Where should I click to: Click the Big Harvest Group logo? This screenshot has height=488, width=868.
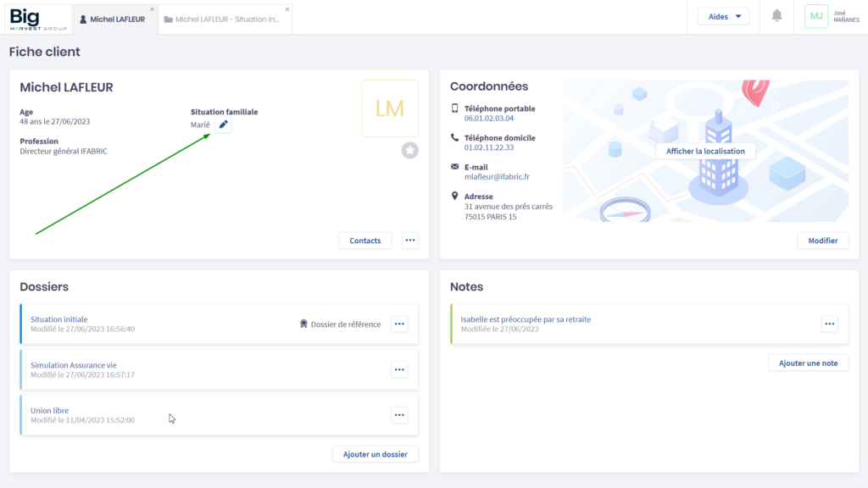pyautogui.click(x=36, y=18)
